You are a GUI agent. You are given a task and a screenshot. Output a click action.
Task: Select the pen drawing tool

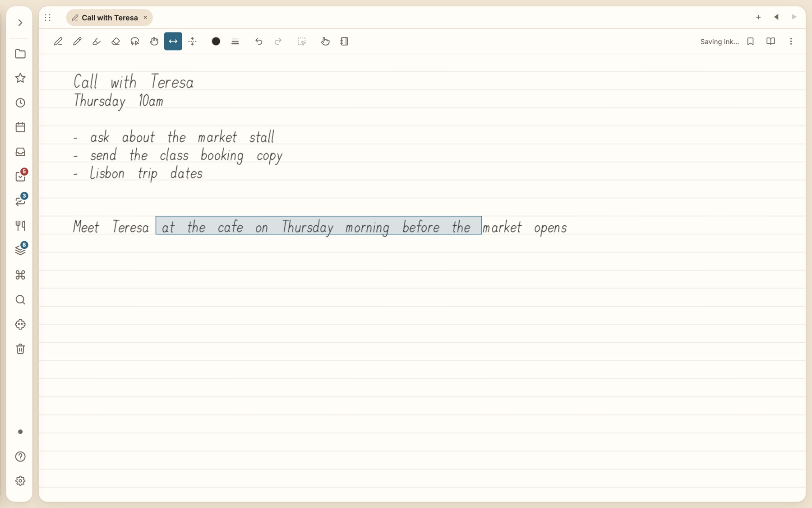point(58,42)
